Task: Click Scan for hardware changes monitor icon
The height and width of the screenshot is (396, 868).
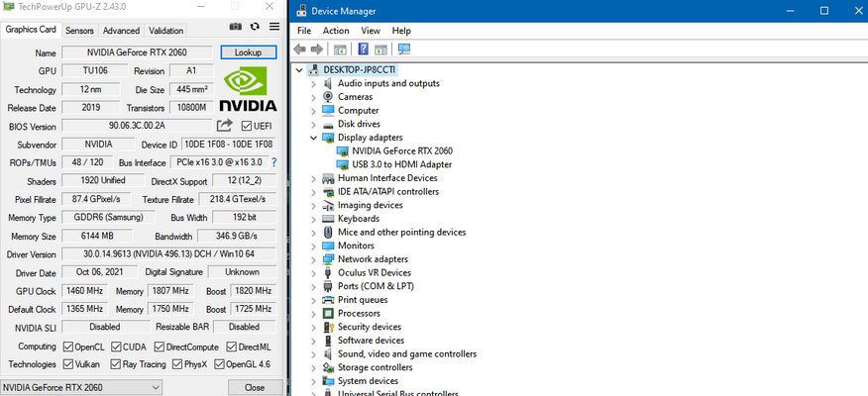Action: pos(404,49)
